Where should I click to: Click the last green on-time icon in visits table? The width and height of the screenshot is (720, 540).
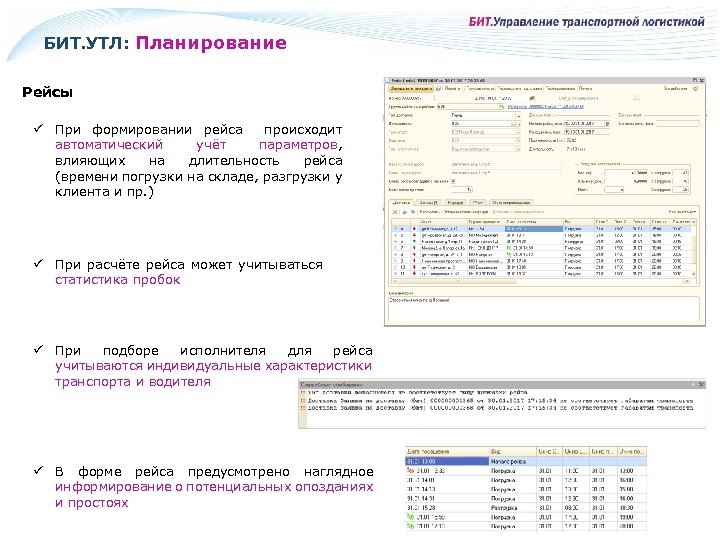coord(411,526)
